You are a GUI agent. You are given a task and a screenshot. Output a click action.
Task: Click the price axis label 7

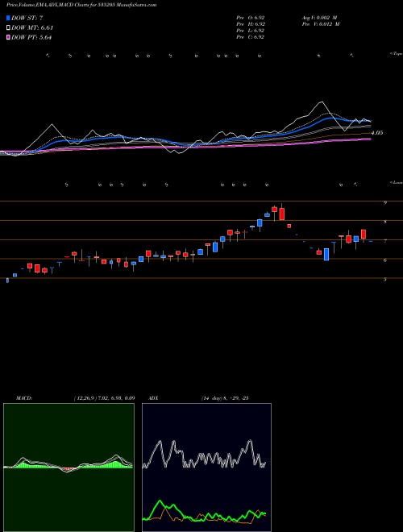tap(385, 241)
